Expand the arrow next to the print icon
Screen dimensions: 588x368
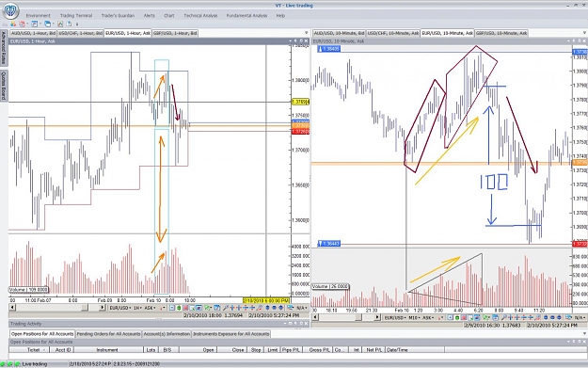click(x=27, y=24)
